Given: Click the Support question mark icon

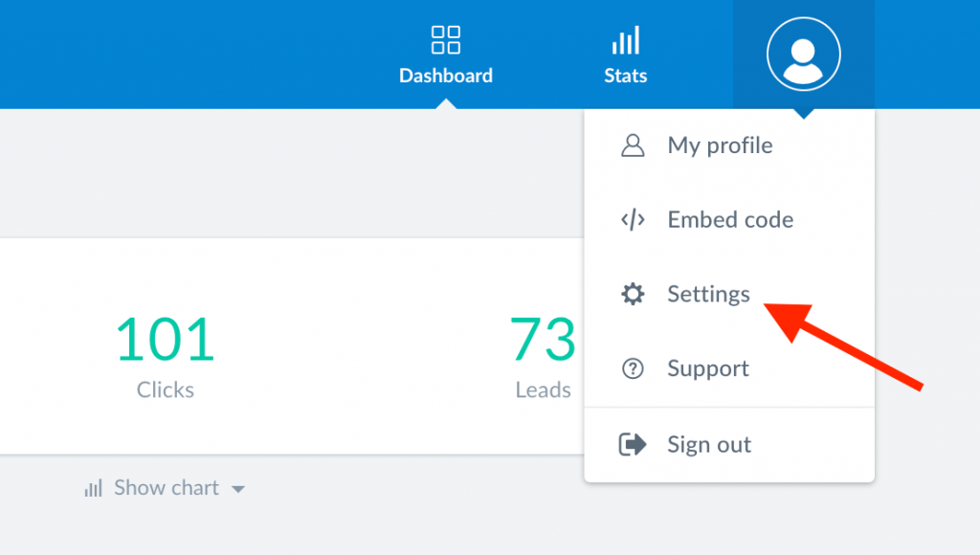Looking at the screenshot, I should (633, 368).
